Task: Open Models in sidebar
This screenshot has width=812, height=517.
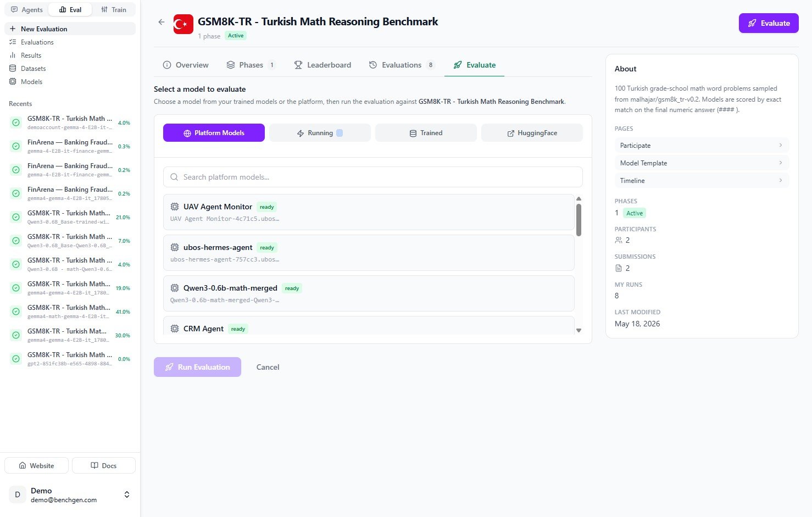Action: (x=70, y=81)
